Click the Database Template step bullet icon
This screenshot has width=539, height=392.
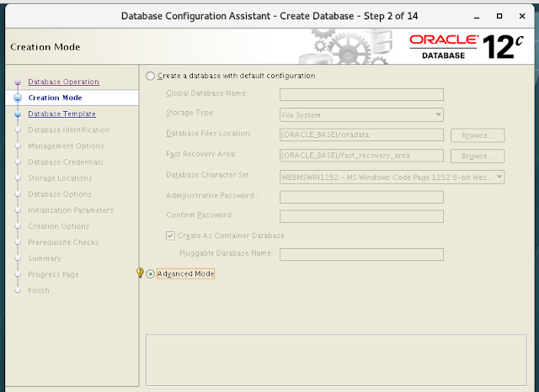(x=18, y=114)
